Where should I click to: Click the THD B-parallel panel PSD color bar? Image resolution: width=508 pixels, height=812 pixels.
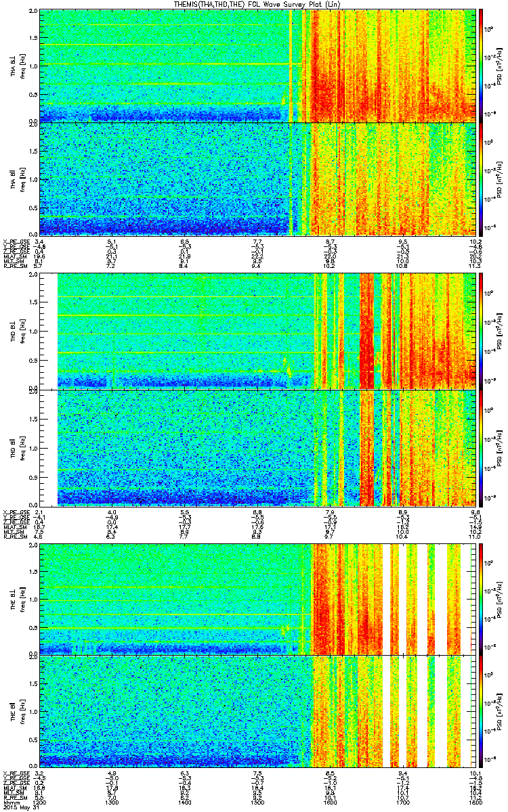(x=481, y=448)
